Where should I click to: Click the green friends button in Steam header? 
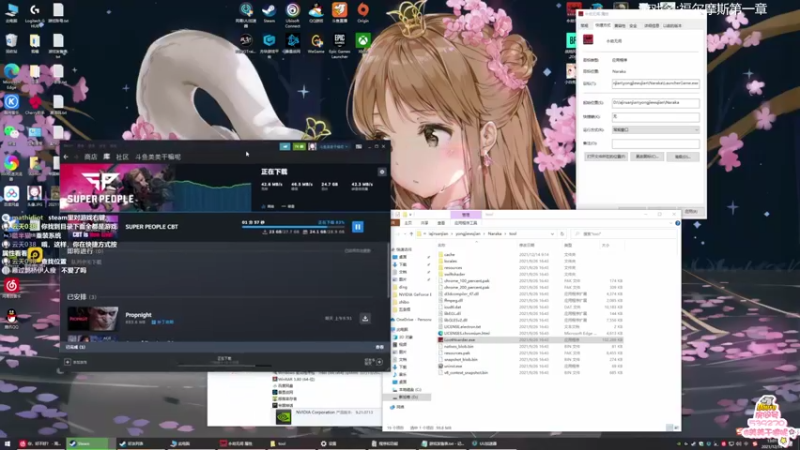pyautogui.click(x=299, y=146)
